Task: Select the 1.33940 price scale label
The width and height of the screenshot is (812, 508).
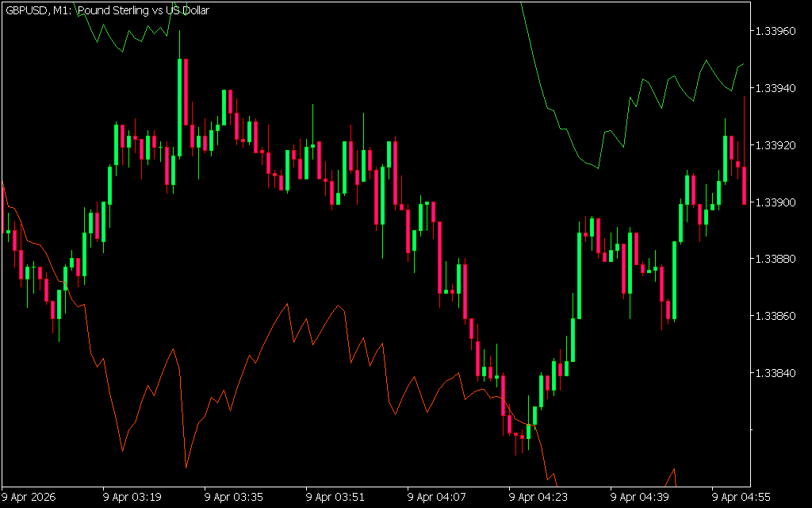Action: click(x=776, y=88)
